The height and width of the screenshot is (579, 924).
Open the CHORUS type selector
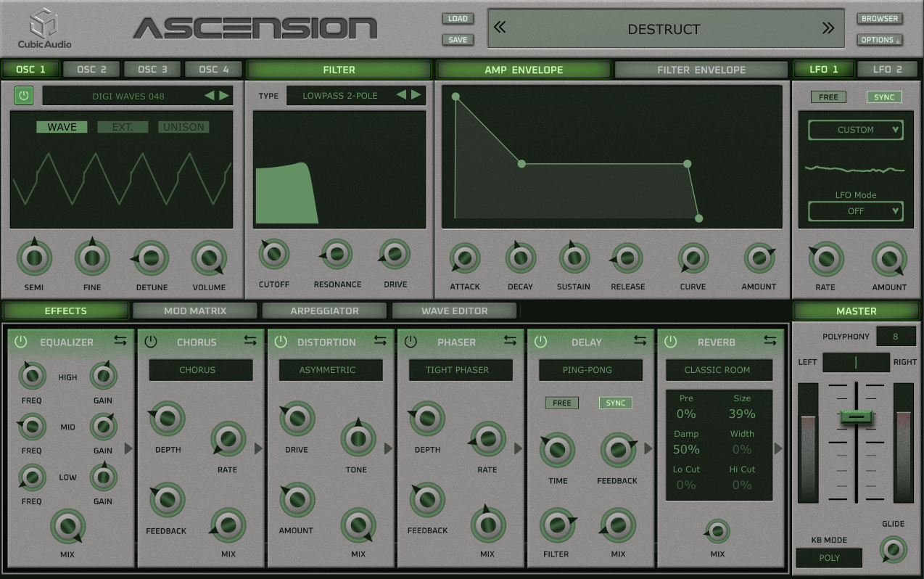click(201, 370)
